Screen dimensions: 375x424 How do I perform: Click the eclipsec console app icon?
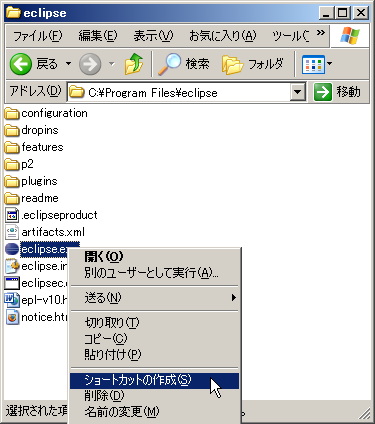tap(12, 283)
